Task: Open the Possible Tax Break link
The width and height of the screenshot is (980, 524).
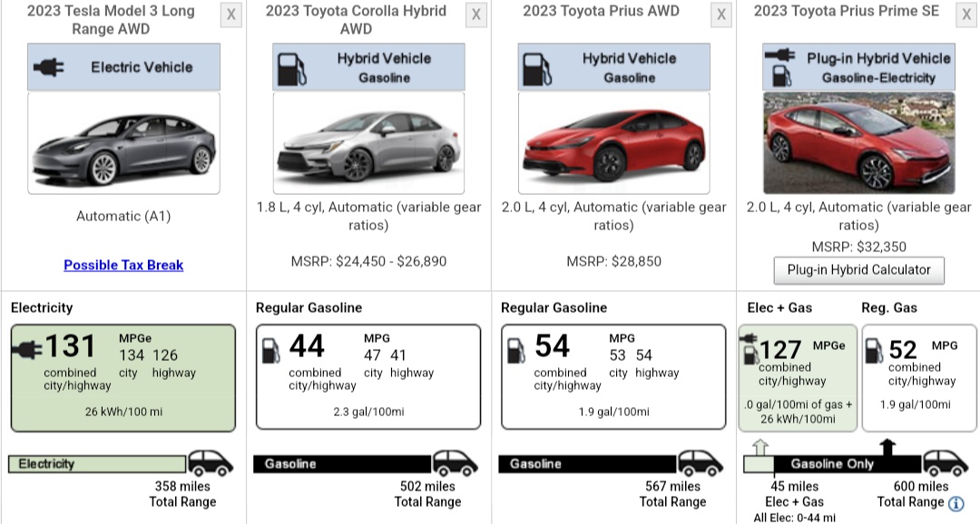Action: (123, 265)
